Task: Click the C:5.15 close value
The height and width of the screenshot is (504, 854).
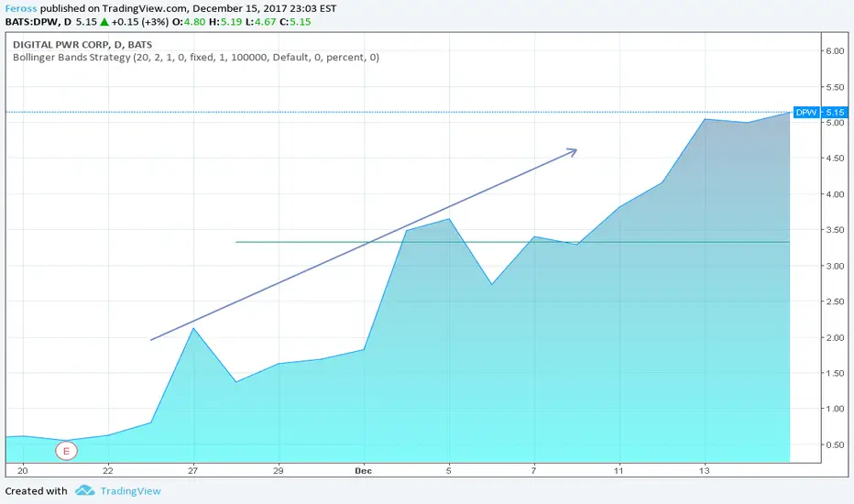Action: coord(295,22)
